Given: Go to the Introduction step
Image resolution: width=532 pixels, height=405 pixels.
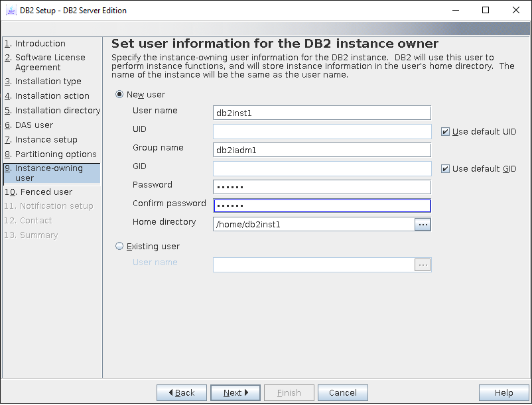Looking at the screenshot, I should click(40, 44).
